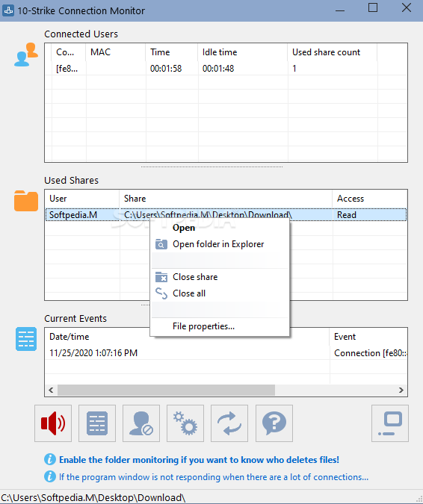The image size is (423, 504).
Task: Click the Date/time column header
Action: pyautogui.click(x=187, y=337)
